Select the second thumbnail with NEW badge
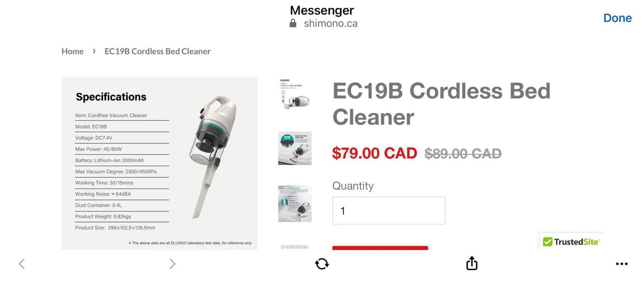 point(295,148)
